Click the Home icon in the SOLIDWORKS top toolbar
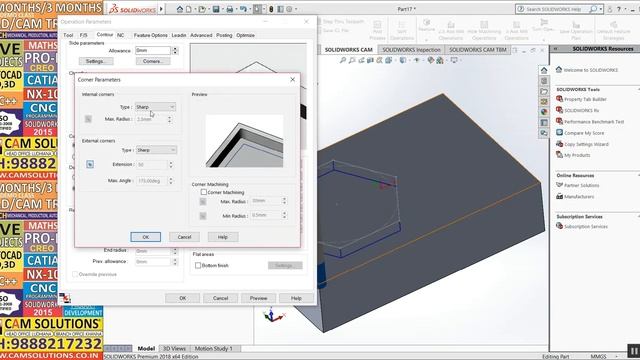 pyautogui.click(x=180, y=9)
